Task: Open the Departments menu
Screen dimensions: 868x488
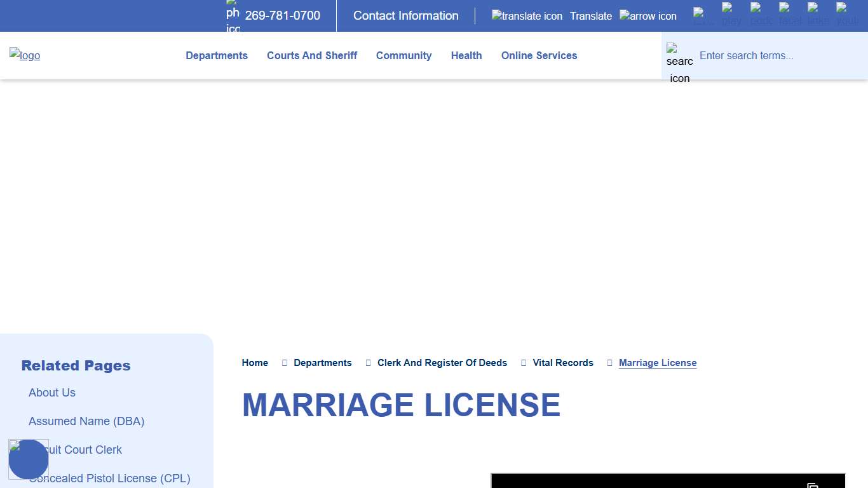Action: 217,56
